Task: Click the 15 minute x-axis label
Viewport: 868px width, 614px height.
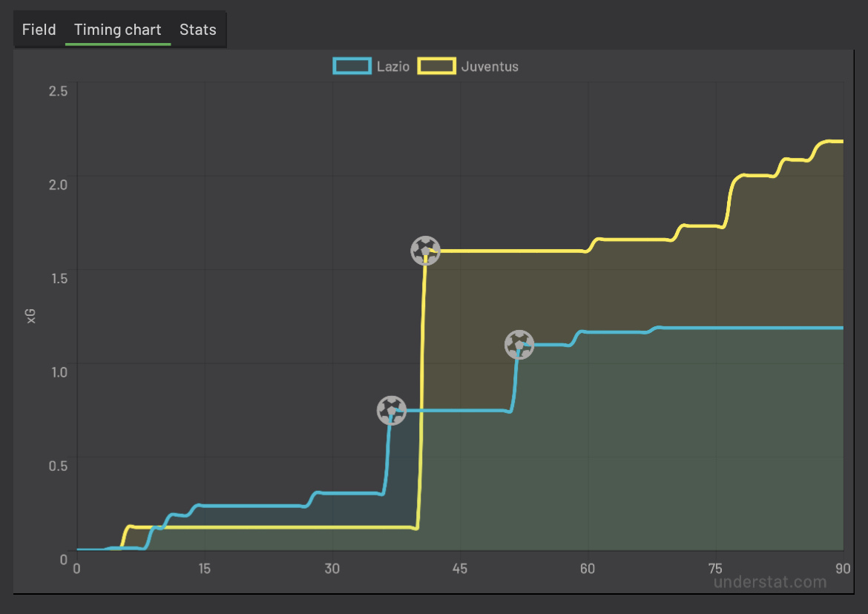Action: coord(204,569)
